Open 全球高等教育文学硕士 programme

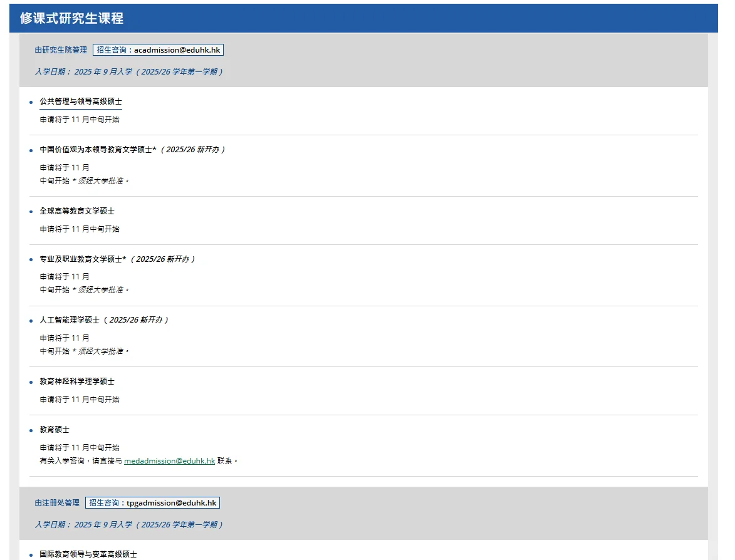click(x=77, y=211)
